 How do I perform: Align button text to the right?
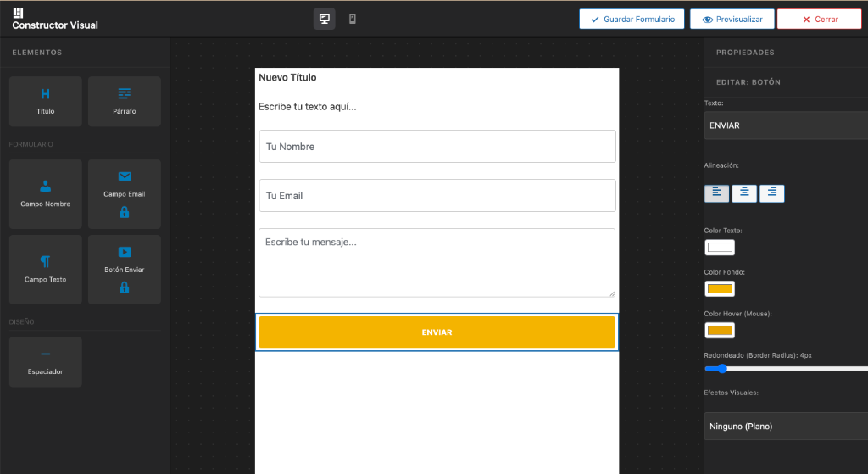pyautogui.click(x=771, y=193)
